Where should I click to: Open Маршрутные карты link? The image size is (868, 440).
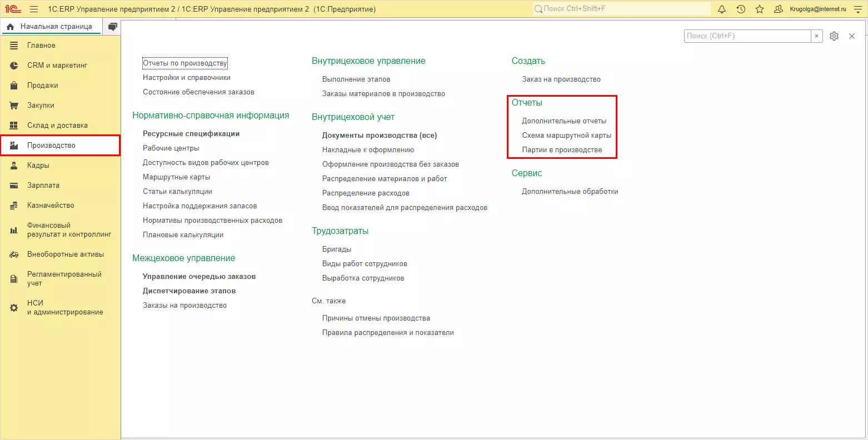tap(176, 177)
